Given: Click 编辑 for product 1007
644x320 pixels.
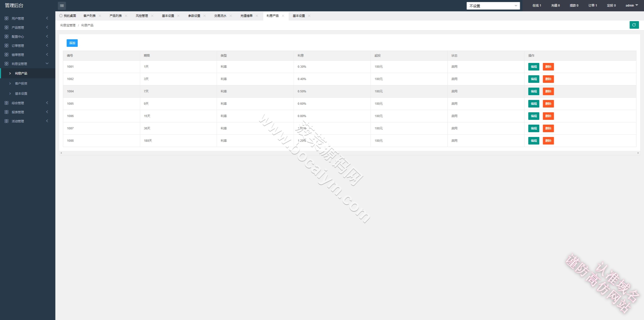Looking at the screenshot, I should click(x=534, y=128).
